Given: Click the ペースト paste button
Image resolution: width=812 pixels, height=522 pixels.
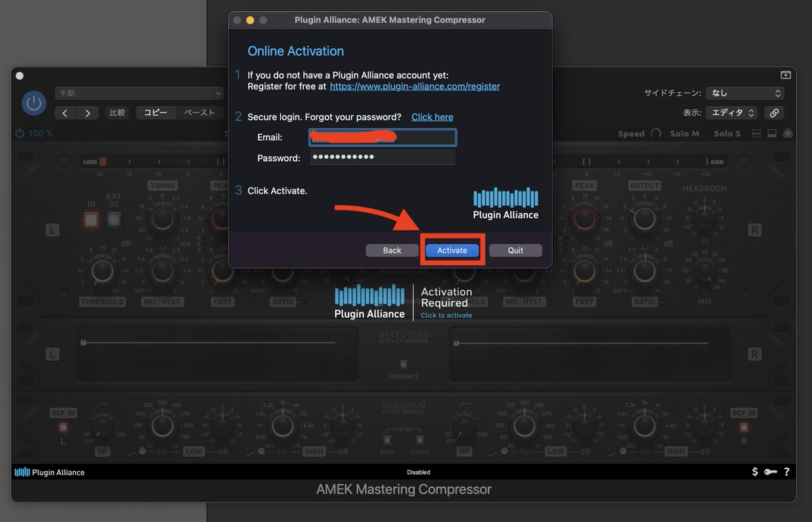Looking at the screenshot, I should click(x=200, y=113).
